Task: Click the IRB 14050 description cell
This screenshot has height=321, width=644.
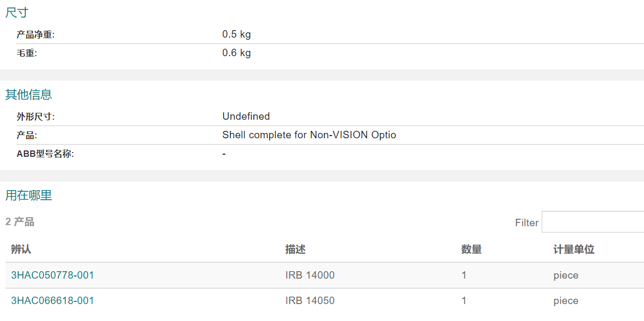Action: click(310, 300)
